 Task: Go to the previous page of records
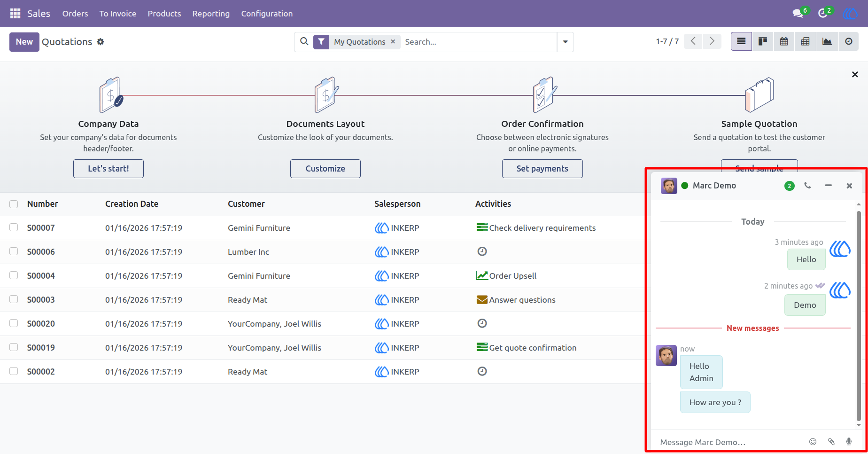coord(693,41)
